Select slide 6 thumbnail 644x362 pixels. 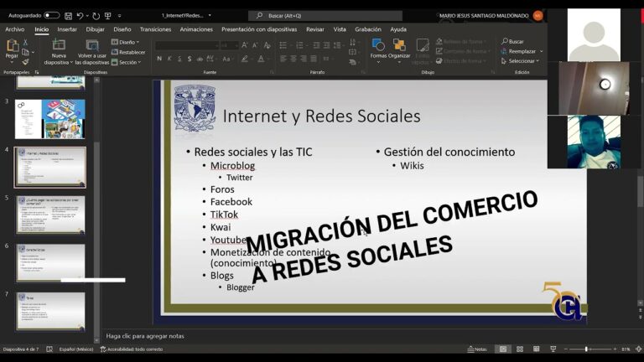pos(50,263)
